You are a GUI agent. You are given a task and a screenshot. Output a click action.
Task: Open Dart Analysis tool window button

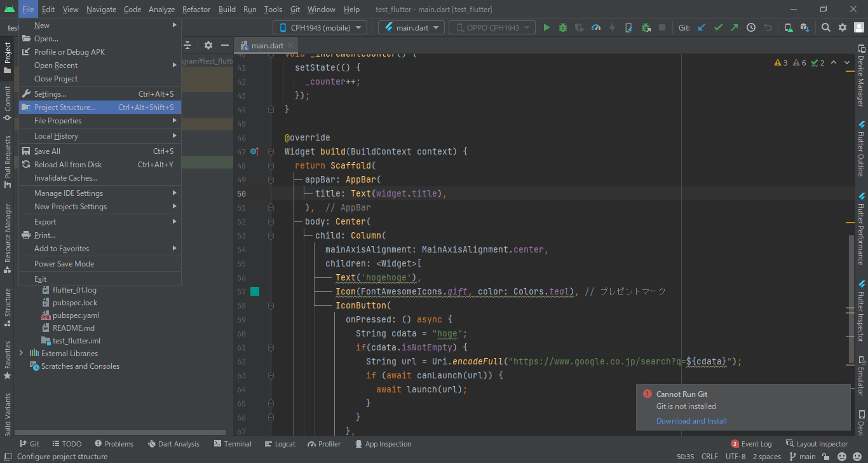tap(173, 444)
